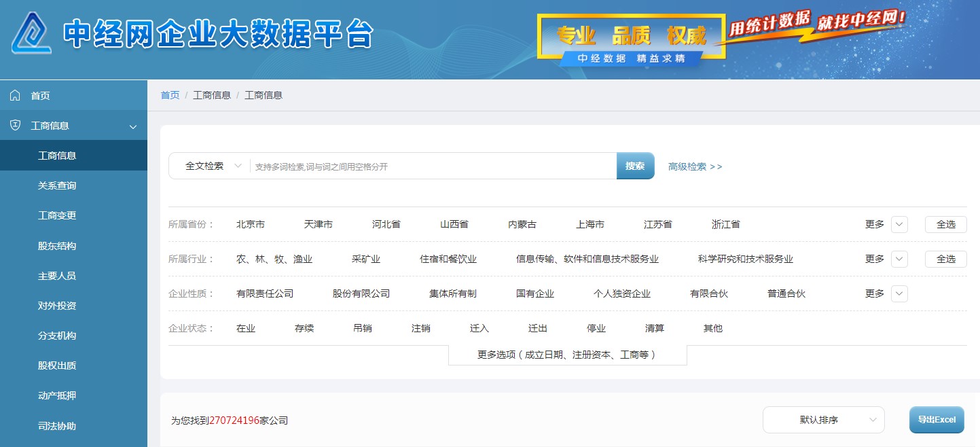
Task: Open the 默认排序 sort dropdown
Action: point(824,420)
